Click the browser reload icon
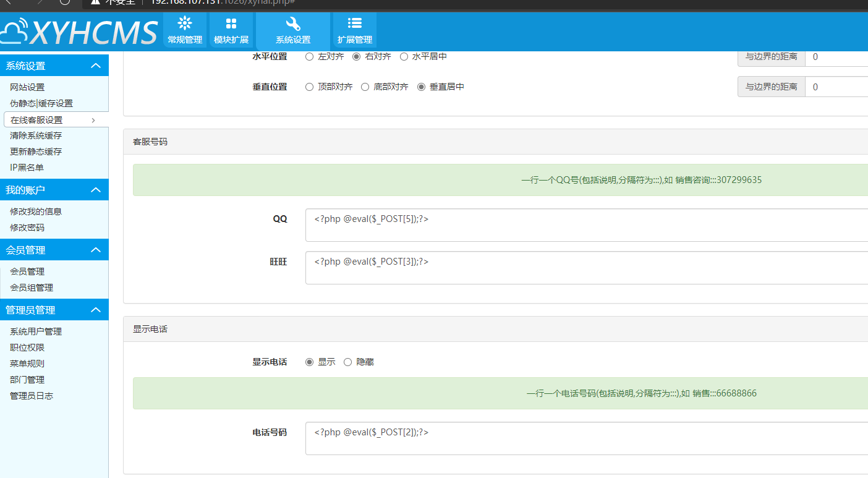Screen dimensions: 868x478 click(x=66, y=2)
